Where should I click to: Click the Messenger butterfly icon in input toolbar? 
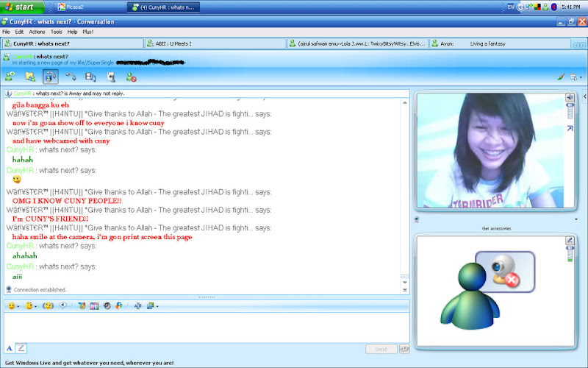click(x=82, y=305)
